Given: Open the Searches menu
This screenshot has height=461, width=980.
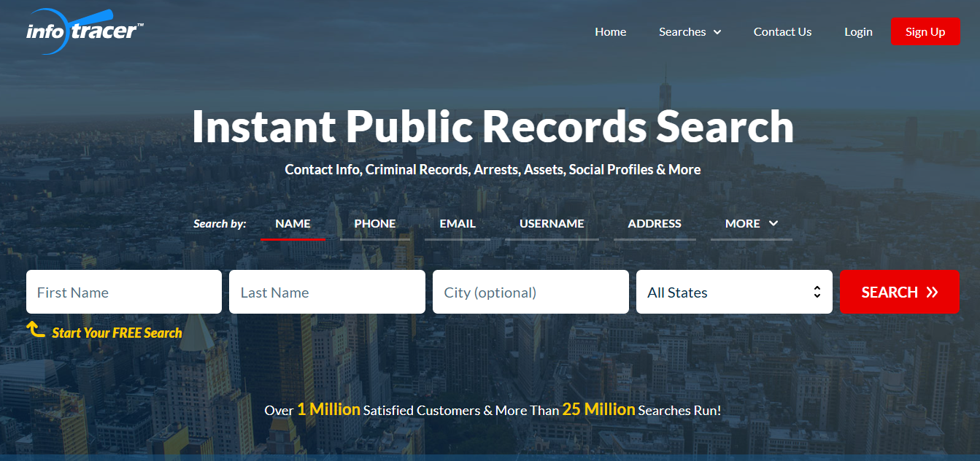Looking at the screenshot, I should click(x=682, y=32).
